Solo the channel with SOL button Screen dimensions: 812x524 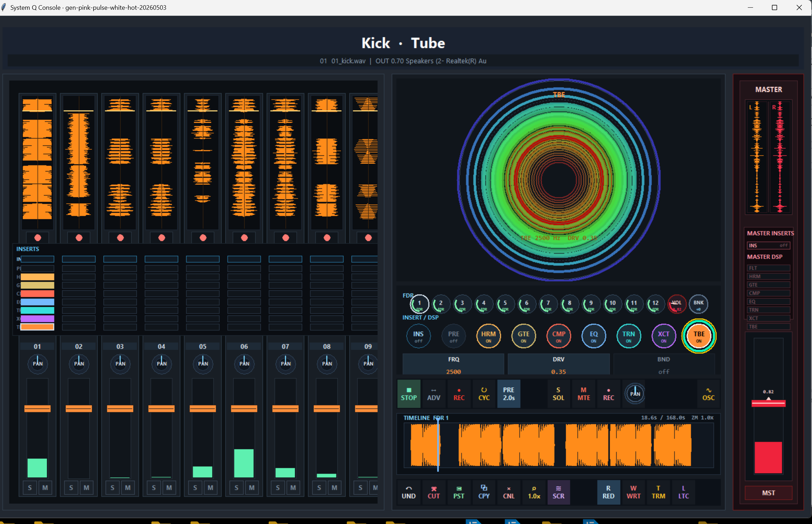[x=558, y=394]
